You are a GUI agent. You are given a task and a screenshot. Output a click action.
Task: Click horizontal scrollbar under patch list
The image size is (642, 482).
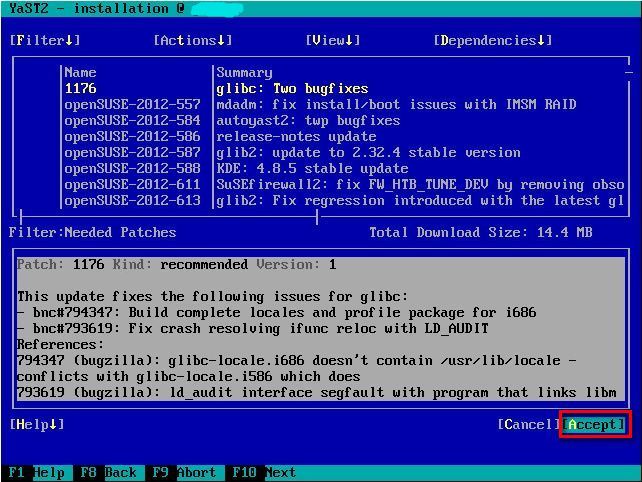pos(169,215)
